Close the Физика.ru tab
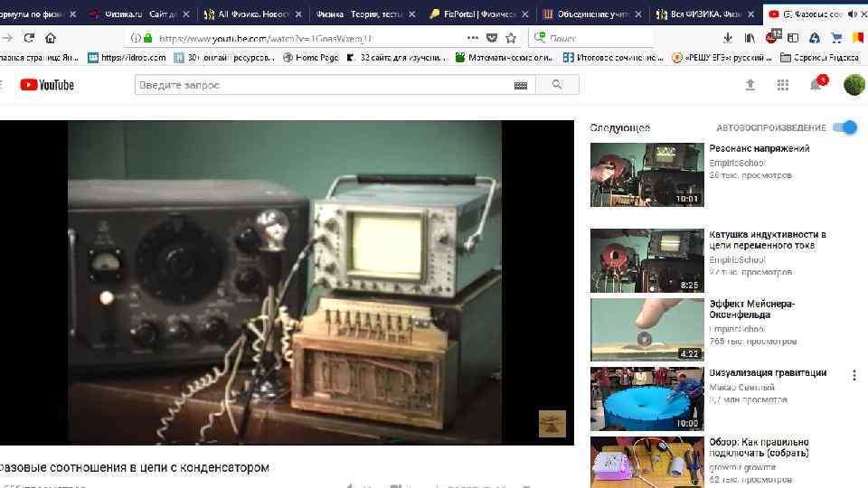 click(x=185, y=14)
